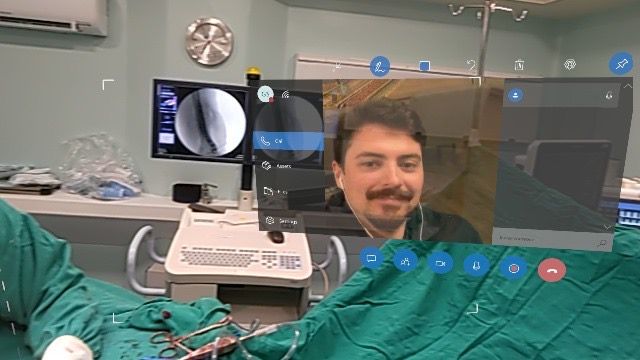Add an arrow annotation tool
640x360 pixels.
[x=337, y=65]
